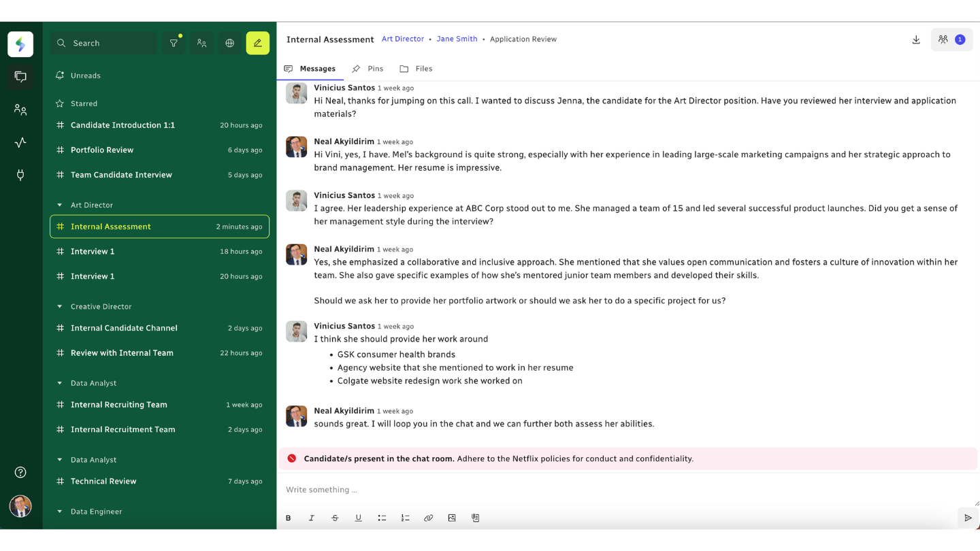This screenshot has width=980, height=551.
Task: Click the download icon in chat header
Action: [x=916, y=39]
